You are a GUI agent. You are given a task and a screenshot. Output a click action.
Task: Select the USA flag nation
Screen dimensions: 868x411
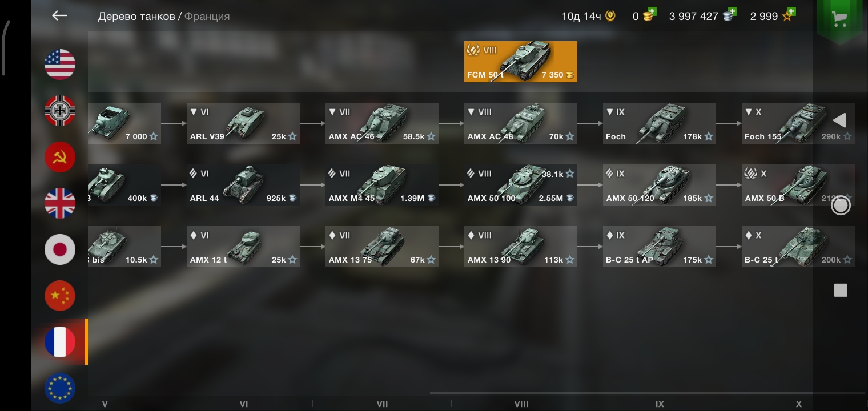tap(60, 64)
